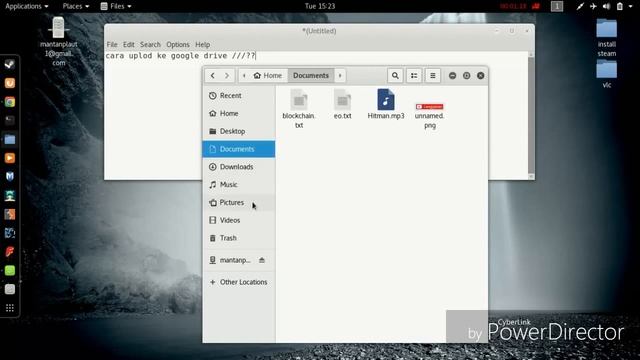This screenshot has width=640, height=360.
Task: Open Edit menu in text editor
Action: coord(129,44)
